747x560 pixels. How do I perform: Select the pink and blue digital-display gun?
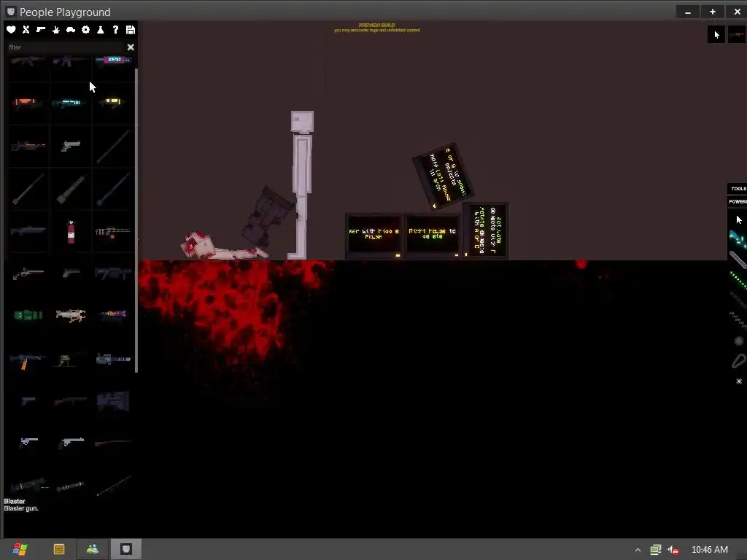click(113, 60)
